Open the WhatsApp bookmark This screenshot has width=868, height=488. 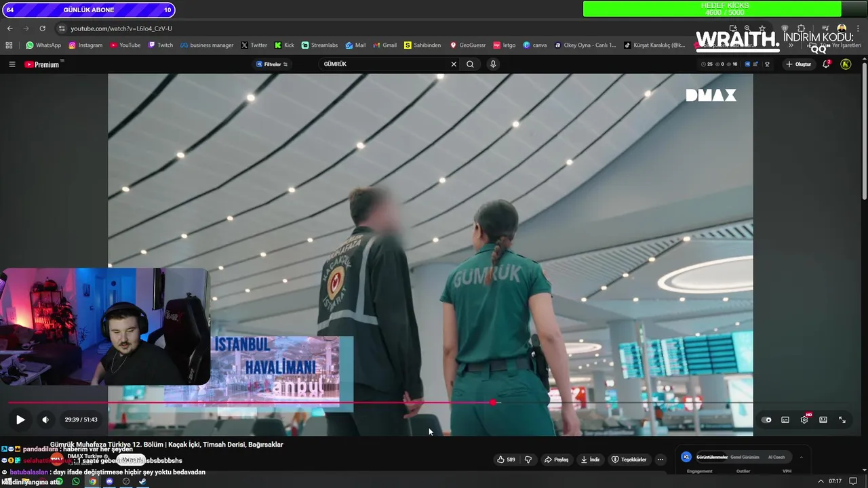pyautogui.click(x=43, y=45)
